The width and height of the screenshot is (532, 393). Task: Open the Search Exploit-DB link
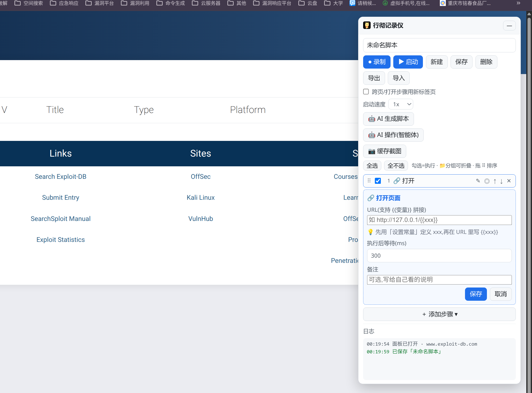click(61, 177)
